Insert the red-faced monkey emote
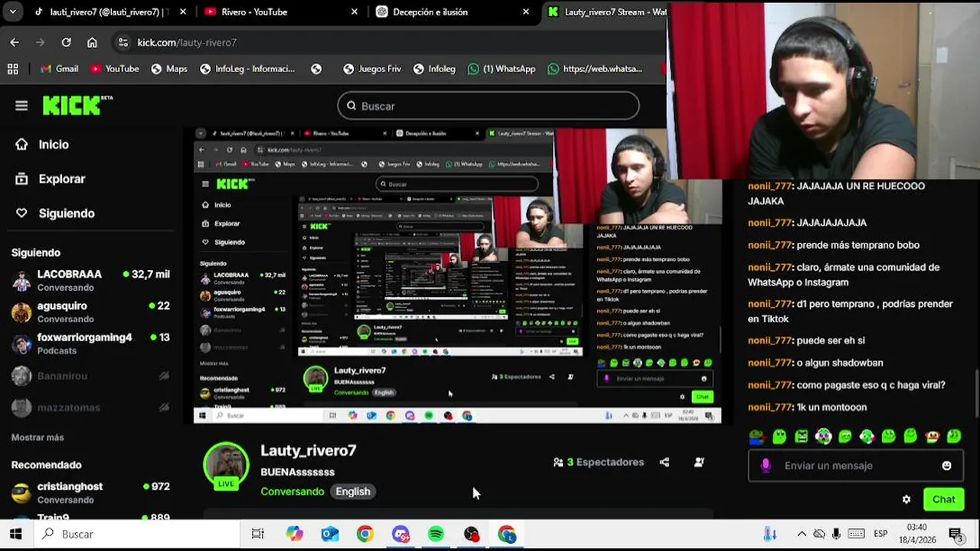980x551 pixels. point(933,436)
